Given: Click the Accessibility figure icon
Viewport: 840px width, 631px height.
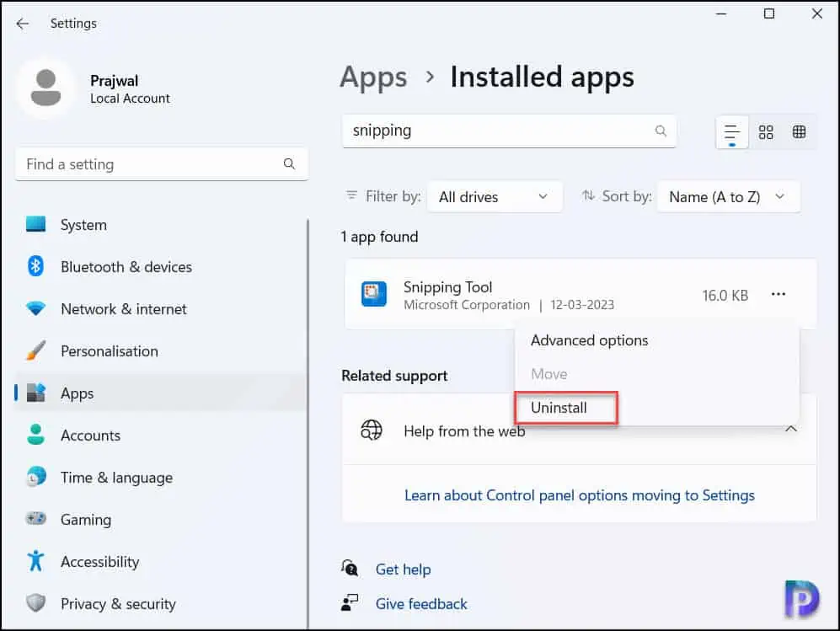Looking at the screenshot, I should point(36,560).
